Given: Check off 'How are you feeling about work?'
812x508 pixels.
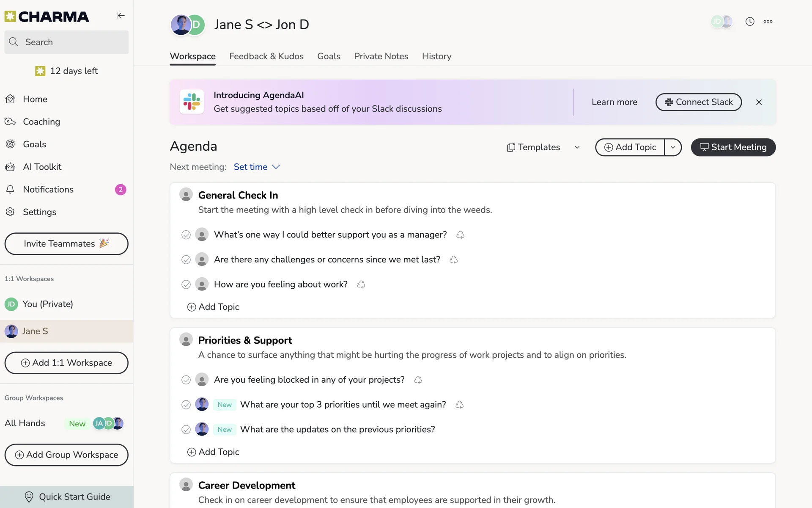Looking at the screenshot, I should tap(186, 284).
